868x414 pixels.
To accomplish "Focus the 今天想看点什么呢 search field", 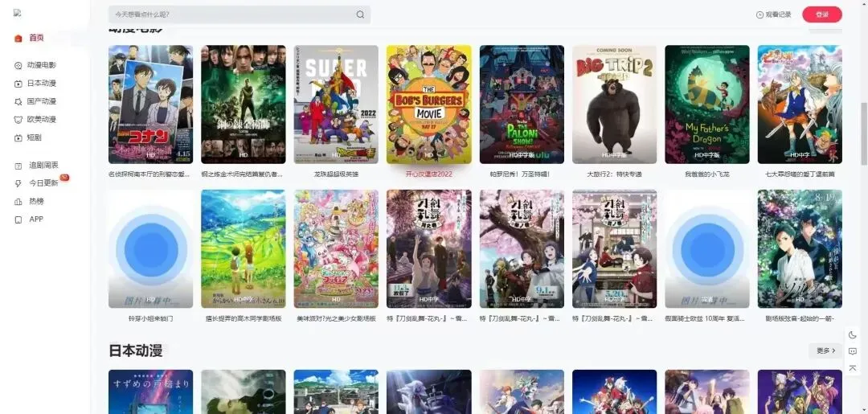I will (x=240, y=14).
